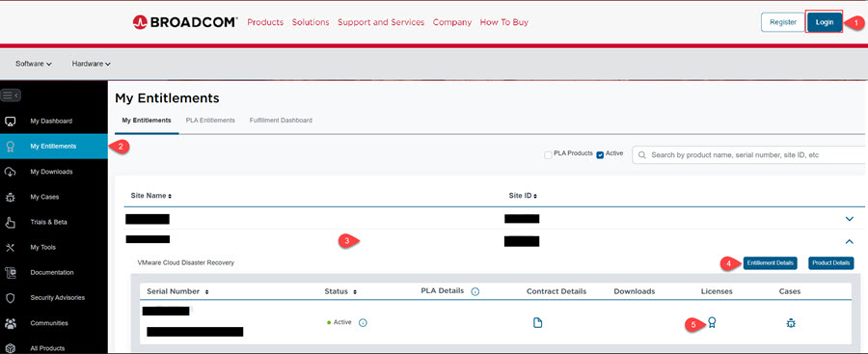Viewport: 868px width, 354px height.
Task: Open My Cases link in sidebar
Action: (x=44, y=197)
